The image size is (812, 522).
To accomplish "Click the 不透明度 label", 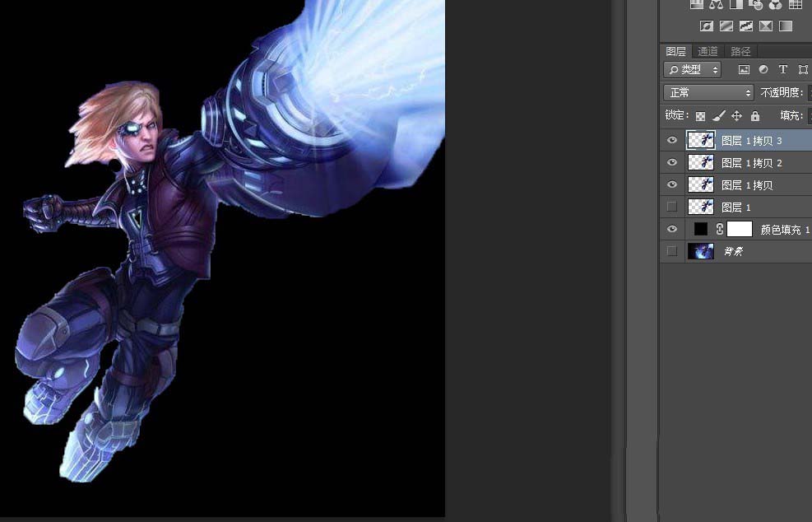I will tap(782, 93).
